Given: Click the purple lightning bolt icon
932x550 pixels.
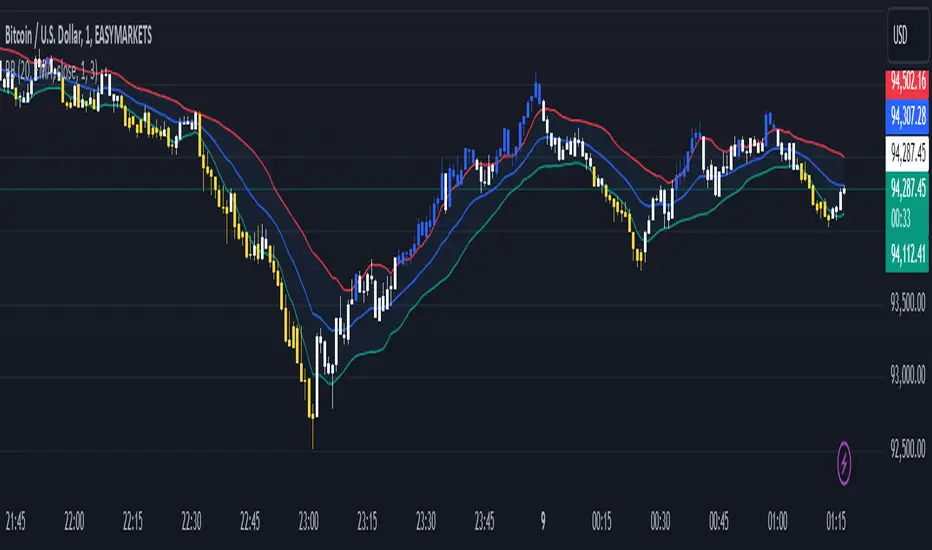Looking at the screenshot, I should click(x=848, y=464).
